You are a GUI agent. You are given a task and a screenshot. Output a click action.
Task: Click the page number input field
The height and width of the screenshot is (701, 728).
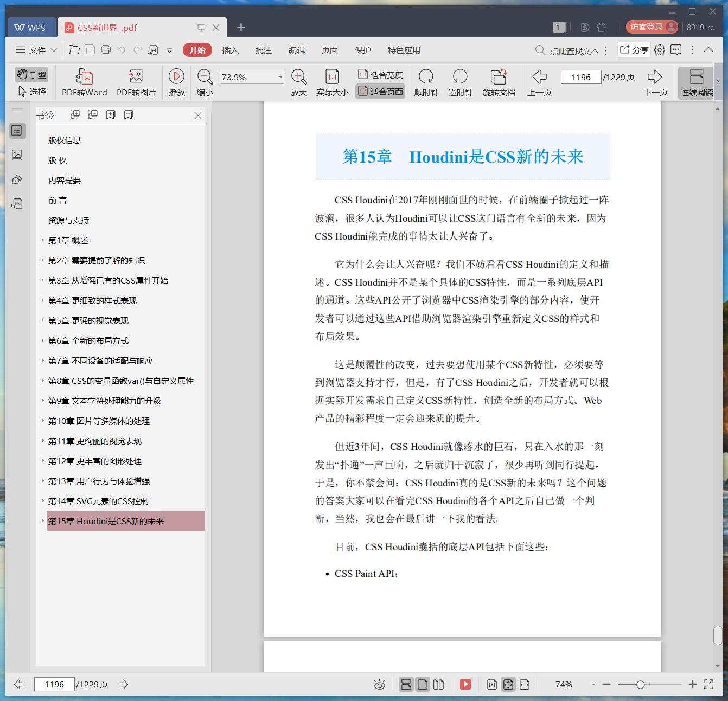581,77
